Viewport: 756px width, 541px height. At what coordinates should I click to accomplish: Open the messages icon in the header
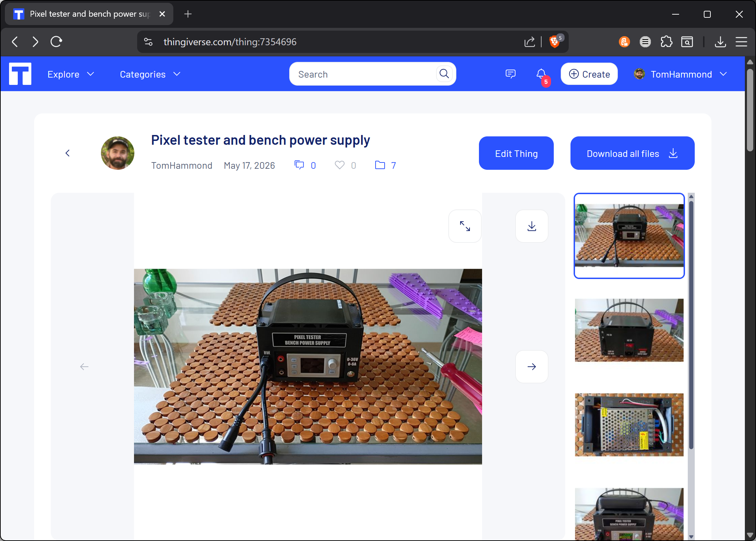(x=510, y=74)
